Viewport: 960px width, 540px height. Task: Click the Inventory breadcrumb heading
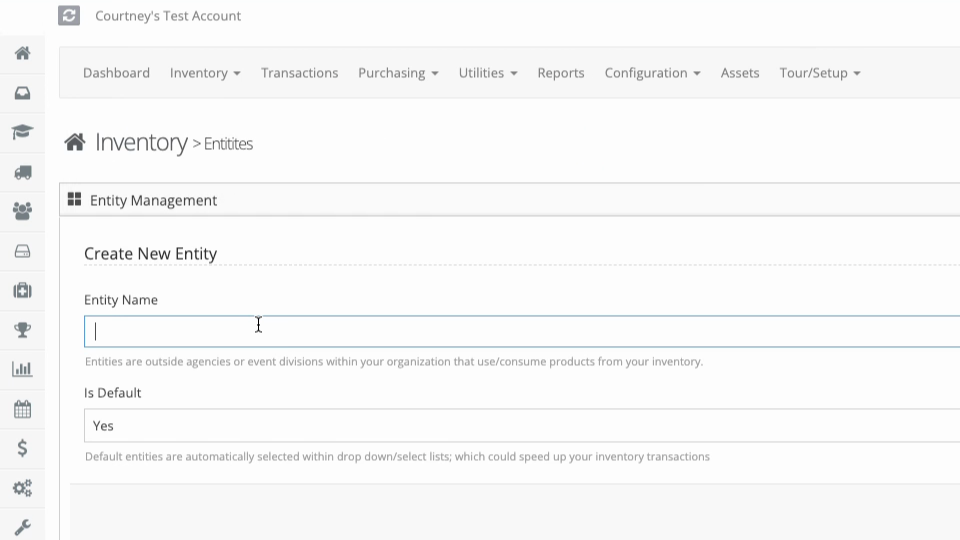(141, 143)
